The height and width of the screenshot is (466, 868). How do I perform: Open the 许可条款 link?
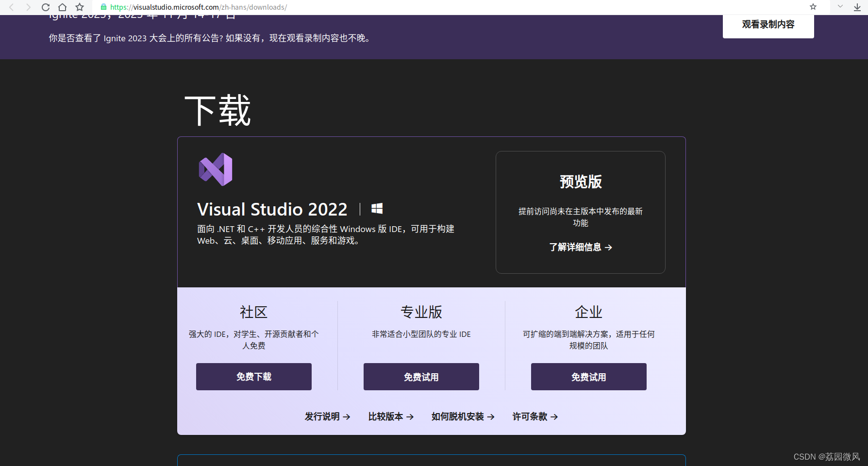tap(535, 416)
